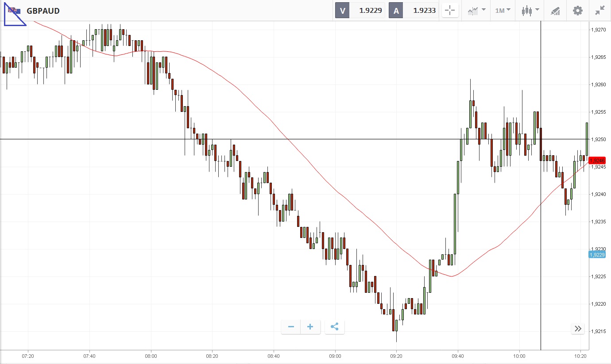Click the 1,9260 price axis label

coord(598,84)
